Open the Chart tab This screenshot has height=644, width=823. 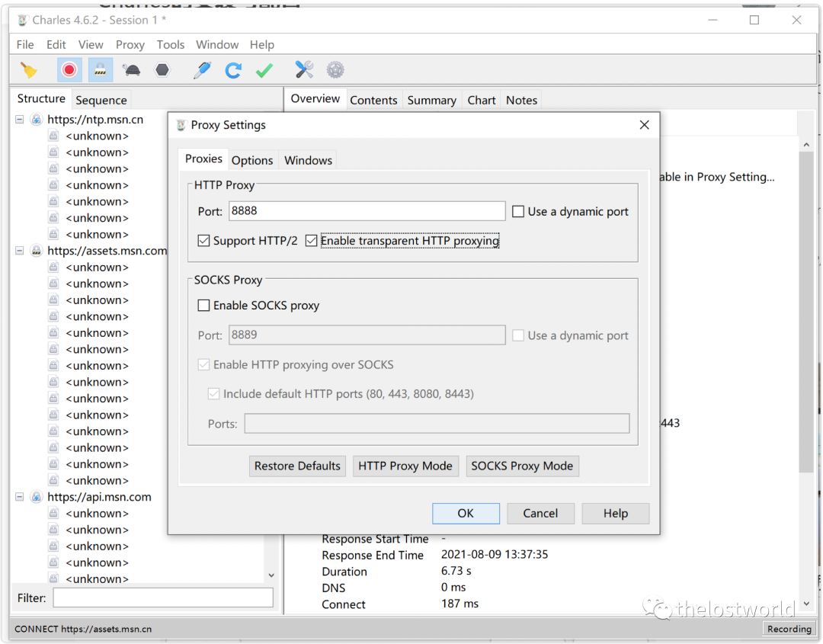click(x=482, y=101)
